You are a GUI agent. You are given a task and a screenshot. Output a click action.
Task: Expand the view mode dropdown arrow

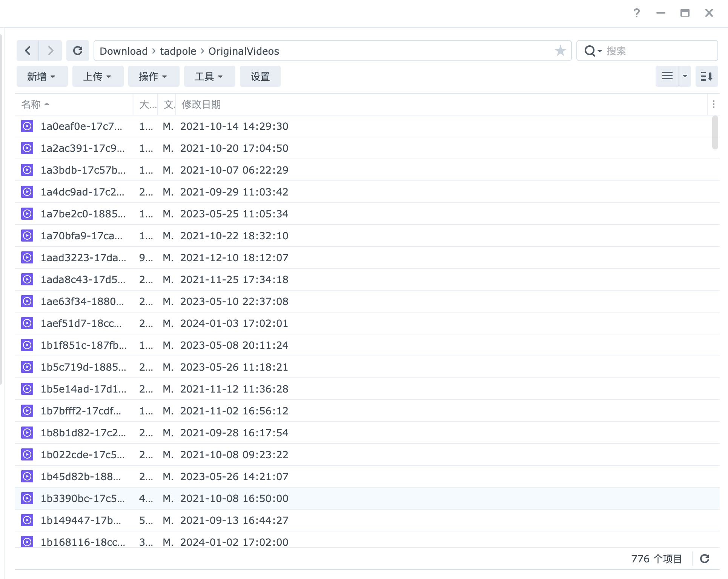coord(685,76)
